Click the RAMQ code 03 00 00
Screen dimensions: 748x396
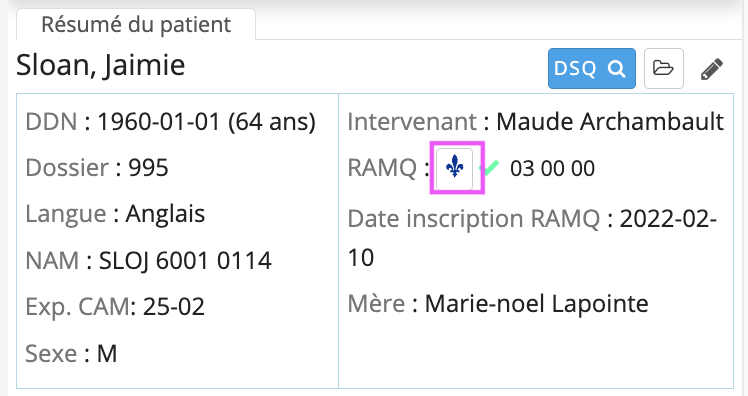coord(552,168)
